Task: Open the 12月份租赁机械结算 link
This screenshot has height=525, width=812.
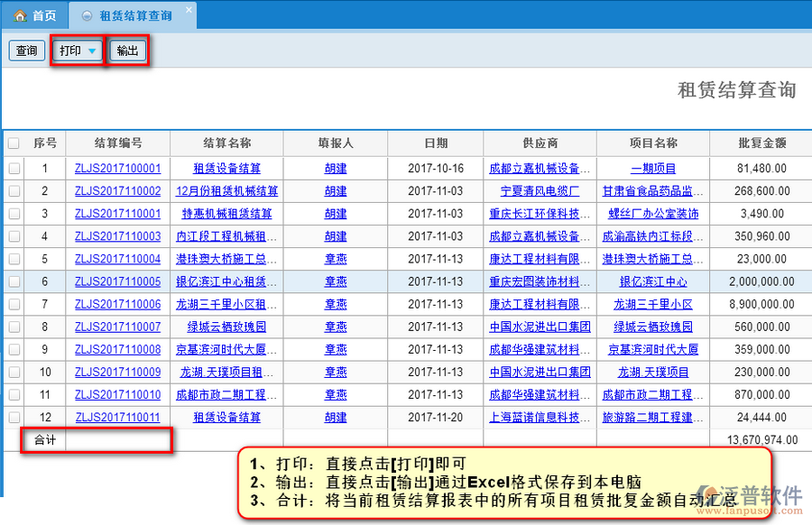Action: (x=226, y=191)
